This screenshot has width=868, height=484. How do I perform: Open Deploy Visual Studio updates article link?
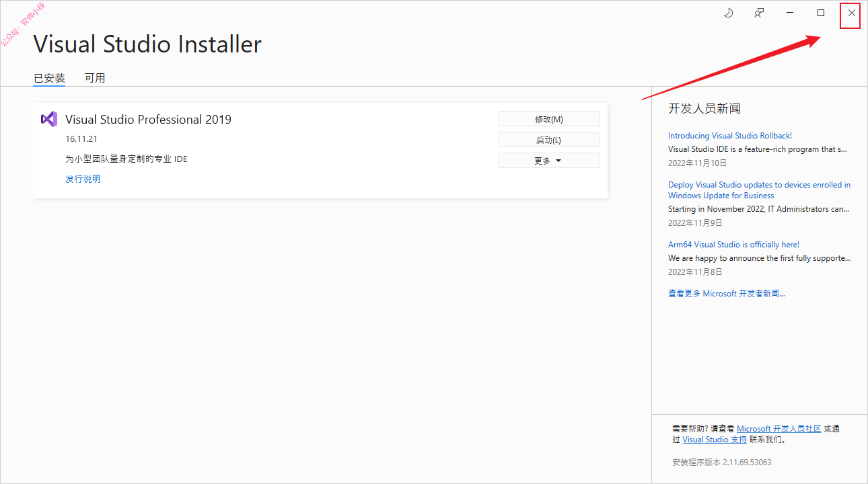(x=759, y=190)
